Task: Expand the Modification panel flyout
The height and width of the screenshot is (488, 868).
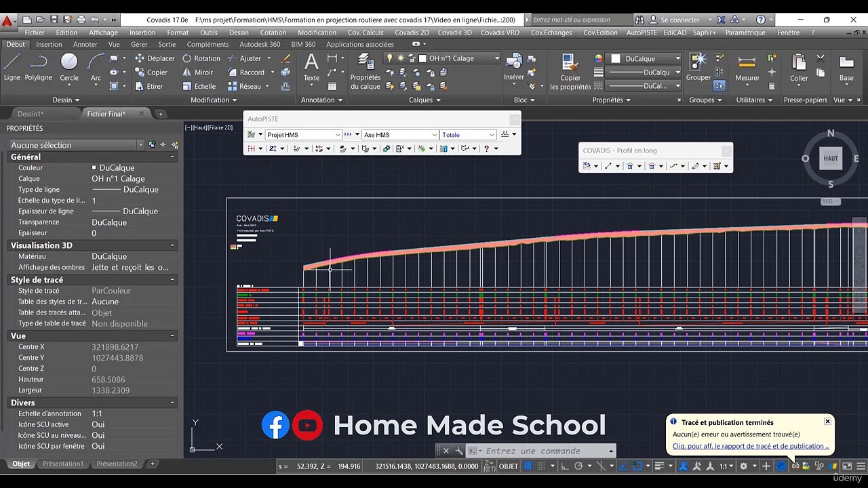Action: coord(214,100)
